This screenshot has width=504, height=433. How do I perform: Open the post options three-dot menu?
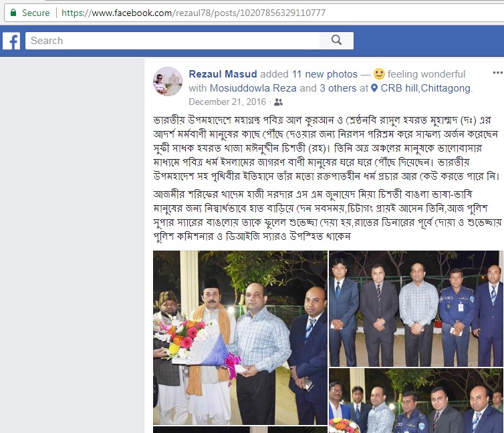497,73
